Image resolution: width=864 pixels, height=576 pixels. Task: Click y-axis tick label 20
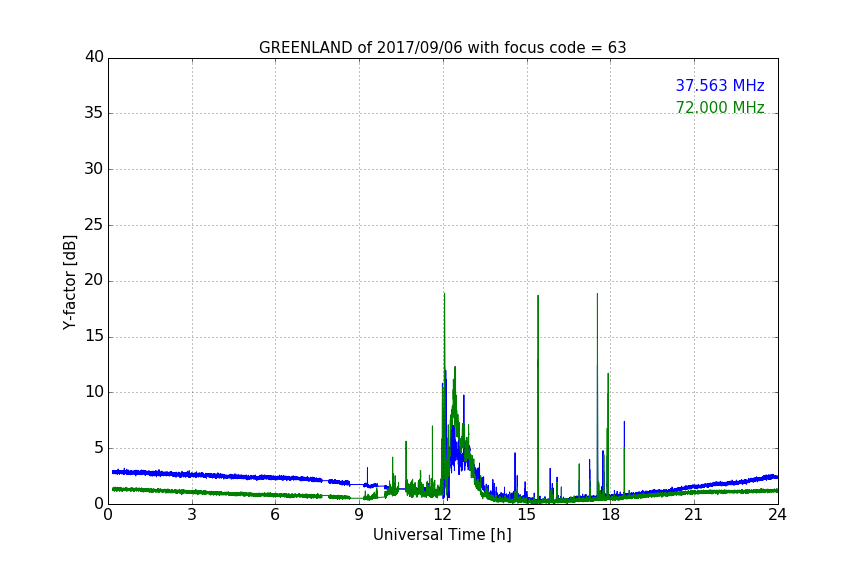coord(94,281)
